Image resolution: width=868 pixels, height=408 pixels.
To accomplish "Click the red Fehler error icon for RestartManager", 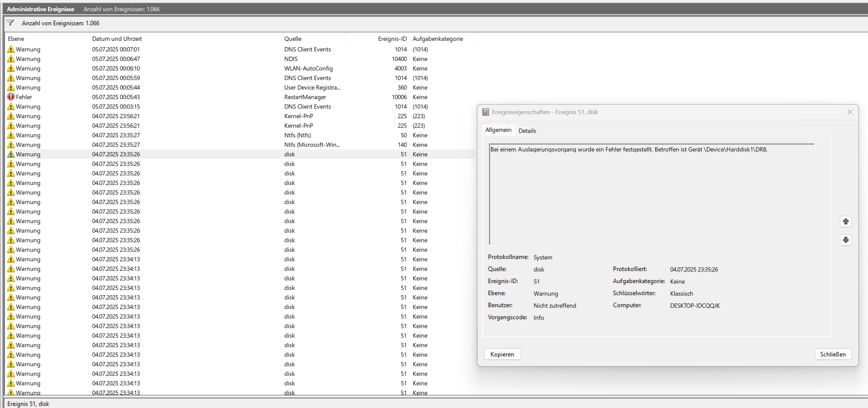I will pyautogui.click(x=11, y=97).
